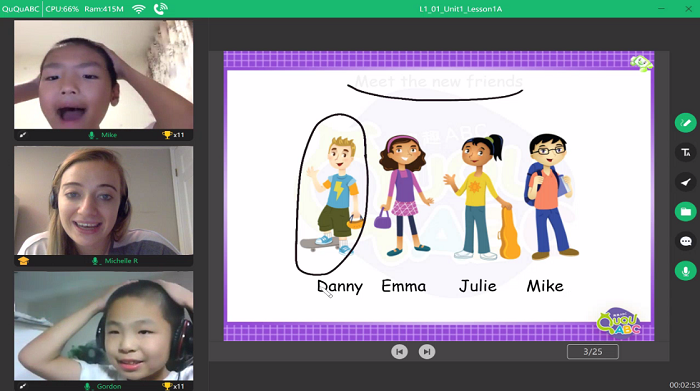Open the green folder courseware icon

click(686, 212)
